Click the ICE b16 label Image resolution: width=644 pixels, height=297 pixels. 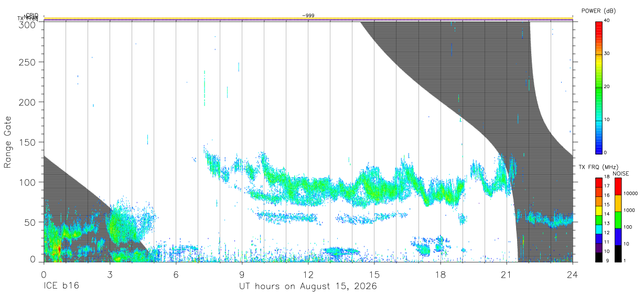click(61, 287)
